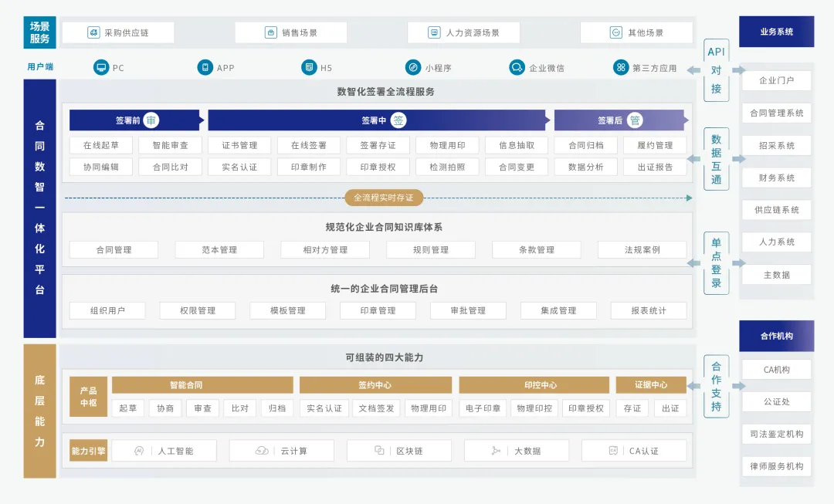The image size is (834, 504).
Task: Click the 单点登录 connector box
Action: (716, 263)
